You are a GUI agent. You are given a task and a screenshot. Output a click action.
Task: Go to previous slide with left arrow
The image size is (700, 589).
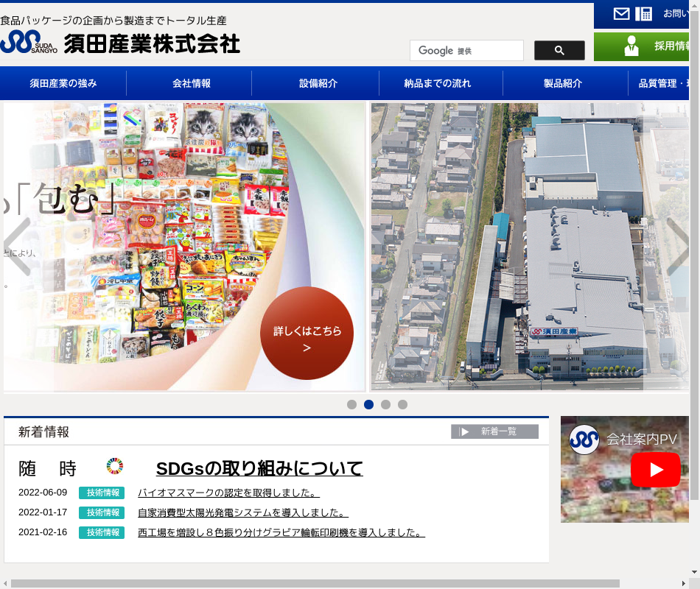point(16,247)
